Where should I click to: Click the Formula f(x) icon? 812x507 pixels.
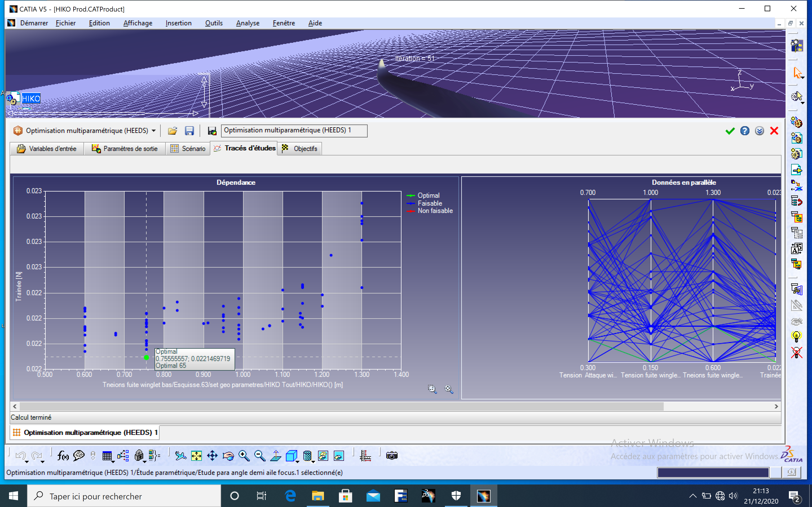pyautogui.click(x=63, y=456)
